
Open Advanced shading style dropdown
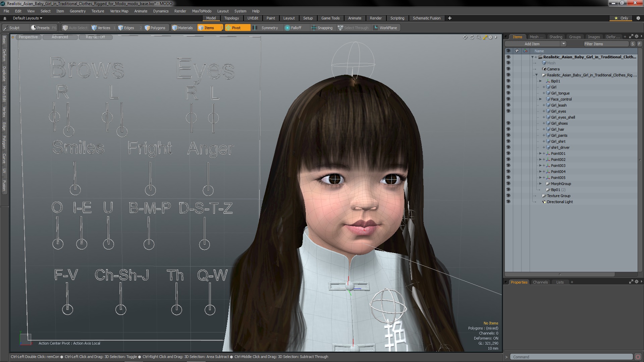point(60,37)
